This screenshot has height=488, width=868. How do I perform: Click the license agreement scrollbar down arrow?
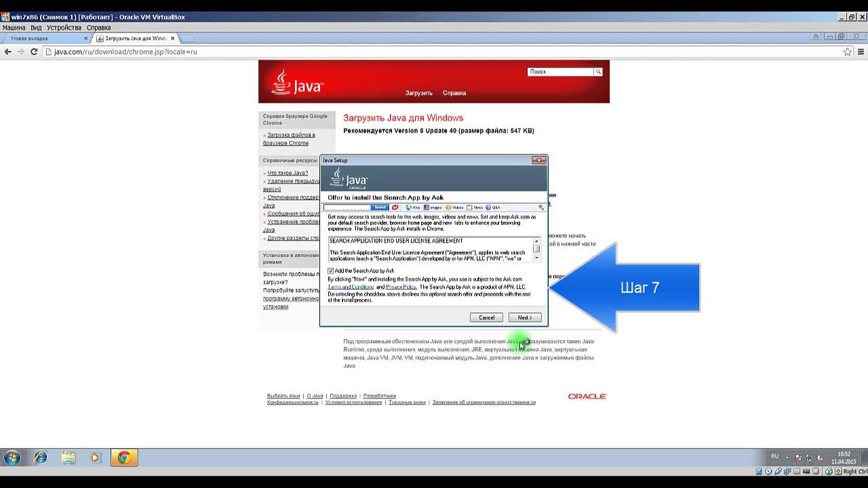coord(536,258)
